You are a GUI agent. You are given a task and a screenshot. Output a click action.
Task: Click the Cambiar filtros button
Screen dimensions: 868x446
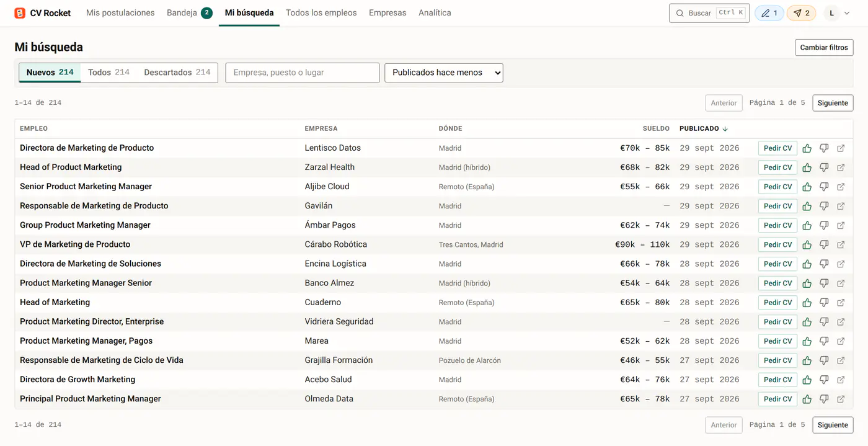pyautogui.click(x=824, y=48)
